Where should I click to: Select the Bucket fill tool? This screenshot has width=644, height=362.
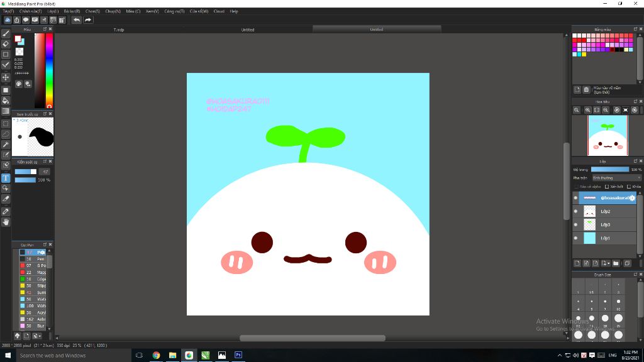6,101
